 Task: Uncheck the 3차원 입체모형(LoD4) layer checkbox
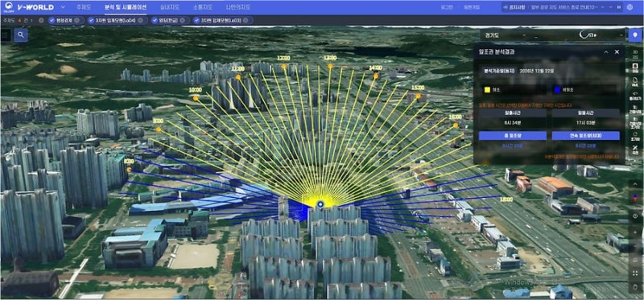pos(91,20)
